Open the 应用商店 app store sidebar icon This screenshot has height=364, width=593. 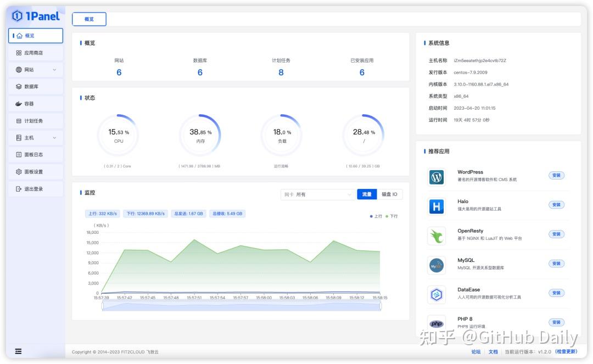click(x=19, y=53)
